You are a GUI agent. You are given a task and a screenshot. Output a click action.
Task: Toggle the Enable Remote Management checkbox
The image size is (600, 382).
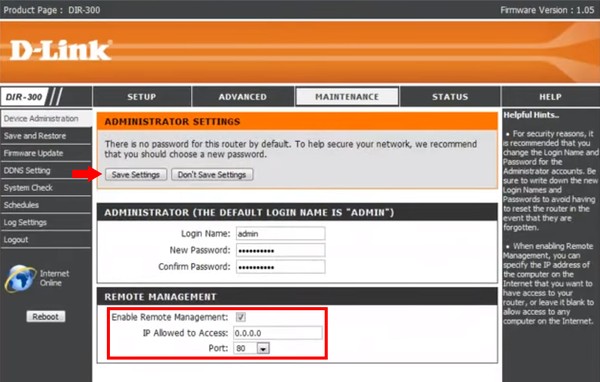pos(241,317)
